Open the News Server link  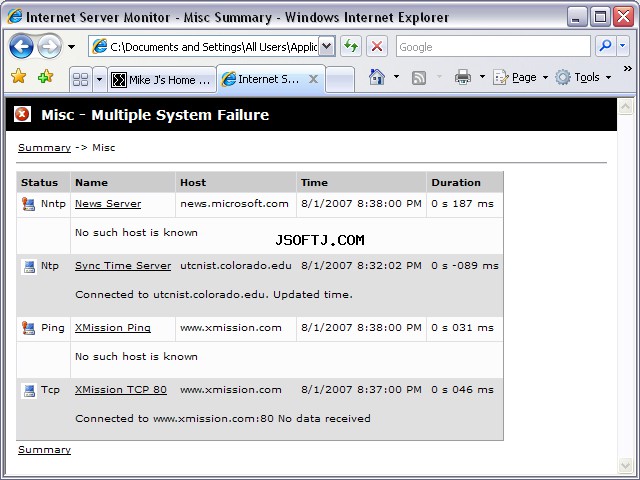[x=108, y=204]
